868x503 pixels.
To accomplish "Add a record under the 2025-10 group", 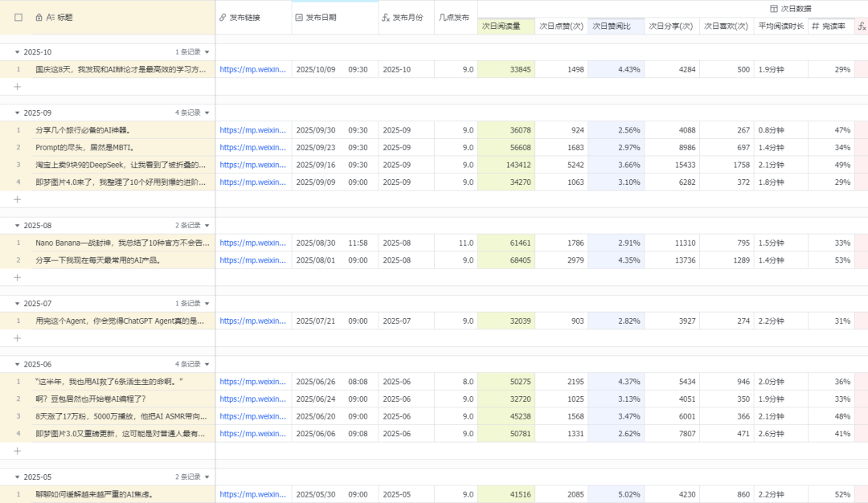I will click(x=17, y=87).
